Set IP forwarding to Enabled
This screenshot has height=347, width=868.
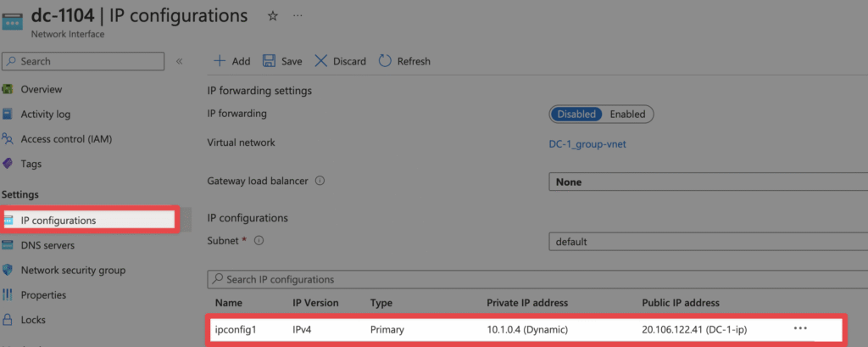627,114
